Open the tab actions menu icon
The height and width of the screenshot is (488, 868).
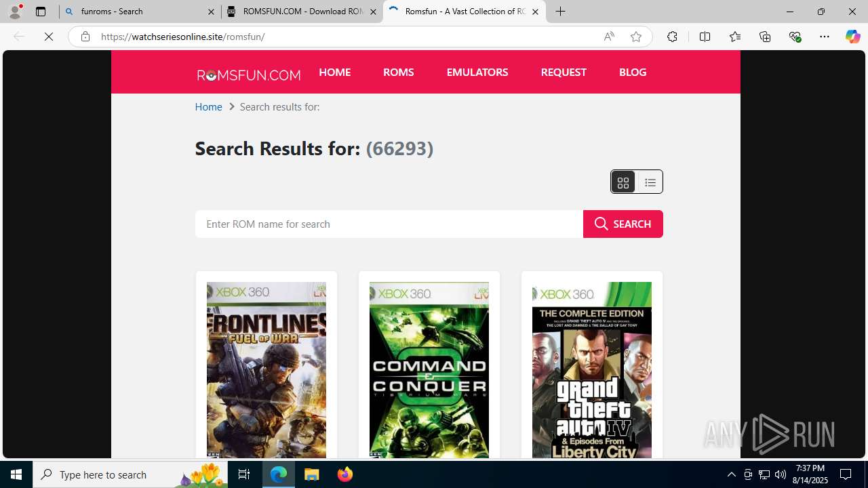[x=41, y=12]
